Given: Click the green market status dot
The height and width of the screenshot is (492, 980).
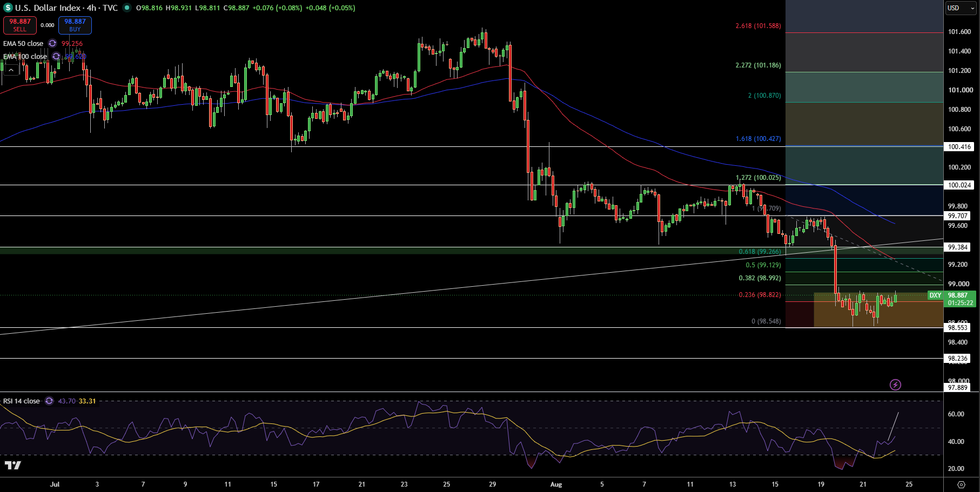Looking at the screenshot, I should (127, 8).
